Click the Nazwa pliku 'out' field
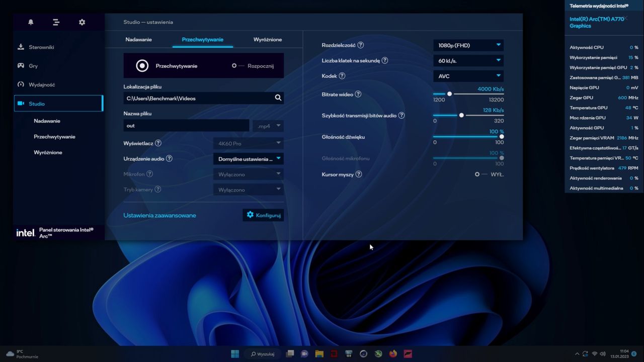 click(186, 126)
